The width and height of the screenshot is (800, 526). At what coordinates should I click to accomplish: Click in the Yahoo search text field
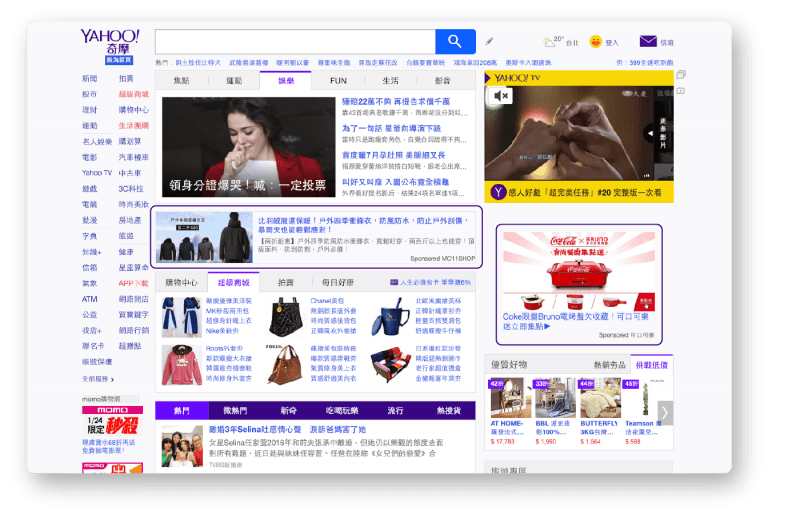pos(295,41)
